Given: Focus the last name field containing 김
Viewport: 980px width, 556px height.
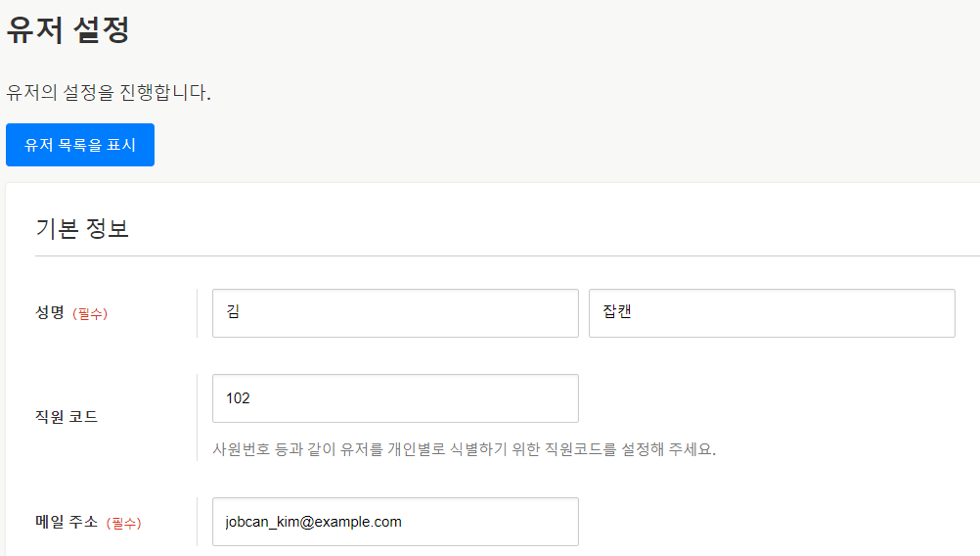Looking at the screenshot, I should (x=395, y=313).
